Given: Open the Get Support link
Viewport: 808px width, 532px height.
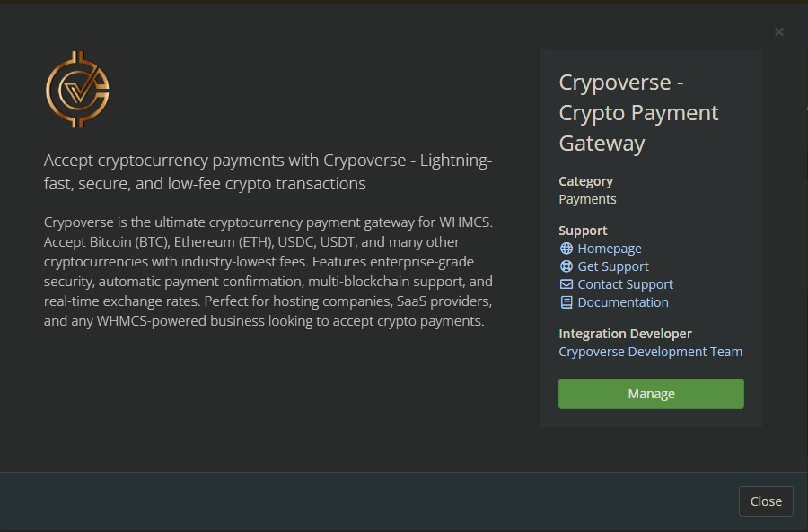Looking at the screenshot, I should point(612,266).
